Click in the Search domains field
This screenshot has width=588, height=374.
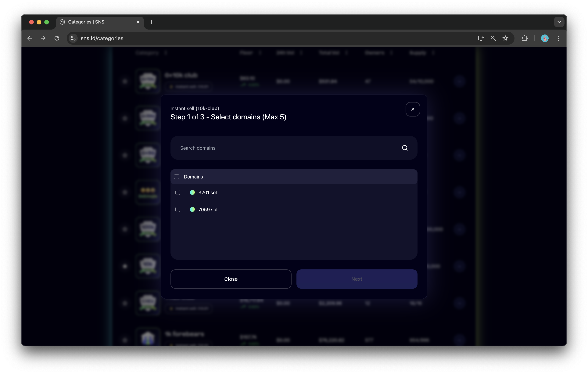[283, 148]
